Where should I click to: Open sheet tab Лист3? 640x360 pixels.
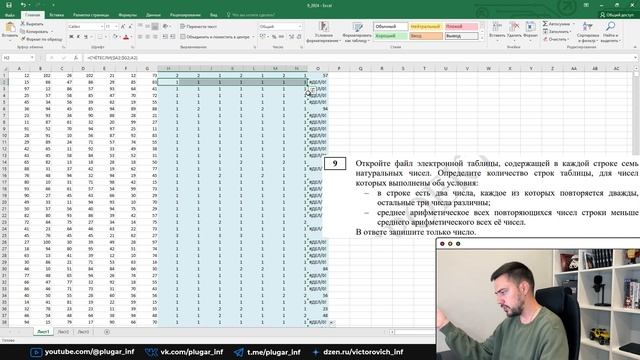(83, 332)
